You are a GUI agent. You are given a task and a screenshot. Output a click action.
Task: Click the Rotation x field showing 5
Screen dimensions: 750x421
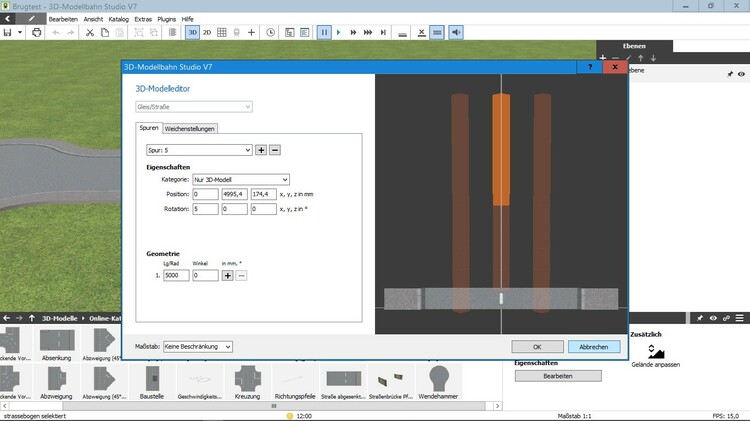[x=205, y=209]
